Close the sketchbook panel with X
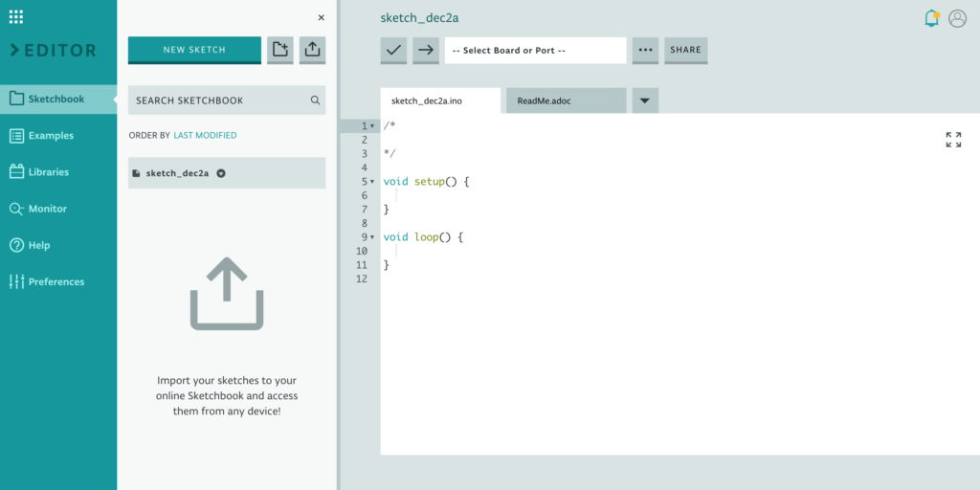This screenshot has width=980, height=490. point(322,17)
